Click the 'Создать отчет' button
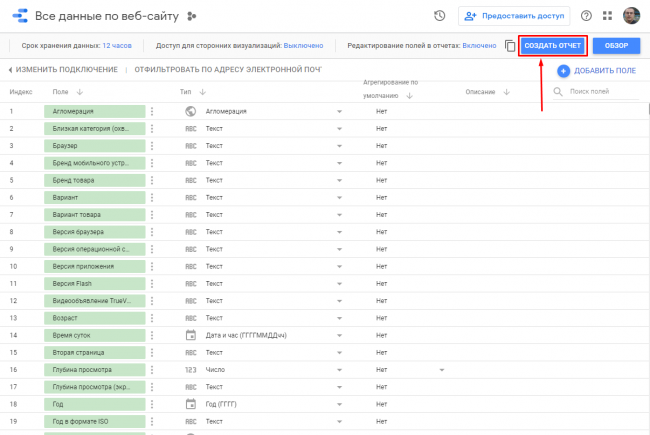 [x=552, y=46]
